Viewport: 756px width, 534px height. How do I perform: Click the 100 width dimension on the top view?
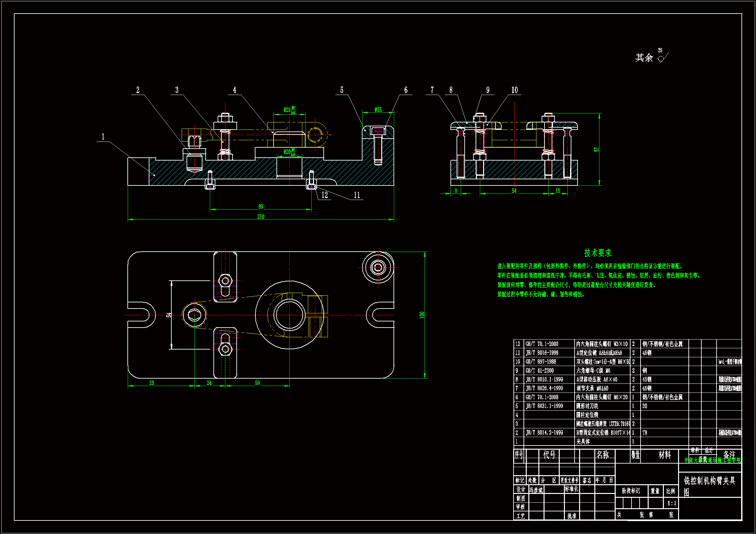point(422,315)
